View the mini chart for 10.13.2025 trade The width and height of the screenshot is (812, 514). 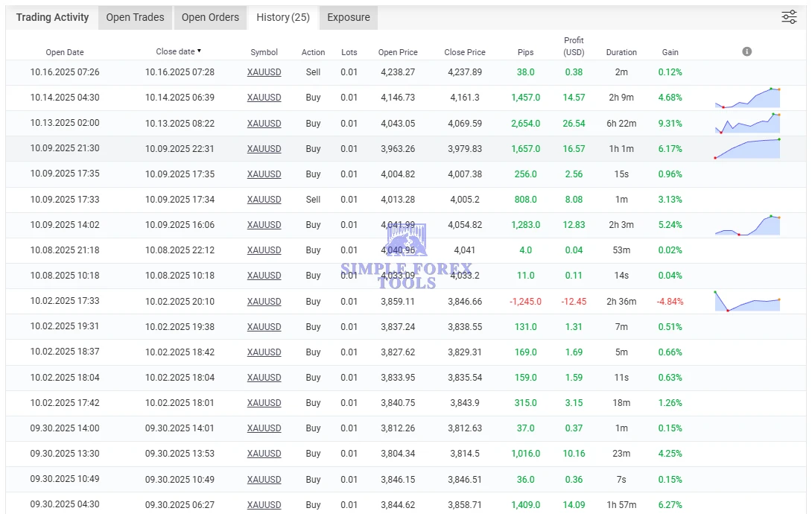(747, 124)
